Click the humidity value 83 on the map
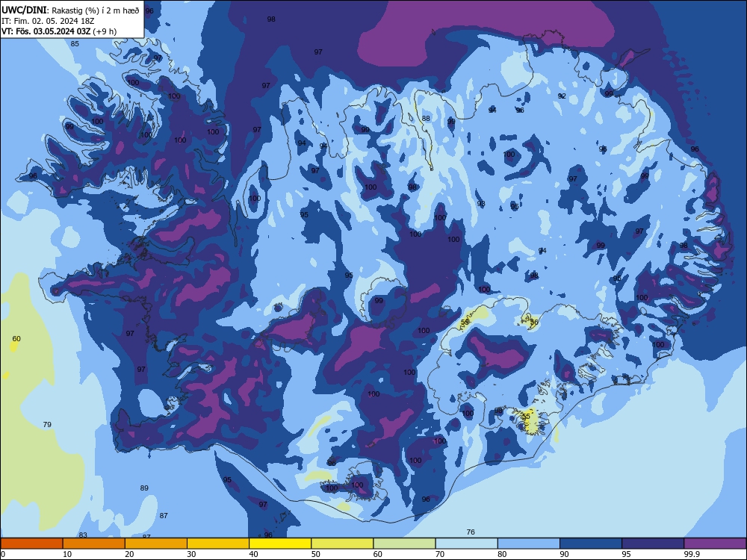Viewport: 747px width, 560px height. point(83,535)
